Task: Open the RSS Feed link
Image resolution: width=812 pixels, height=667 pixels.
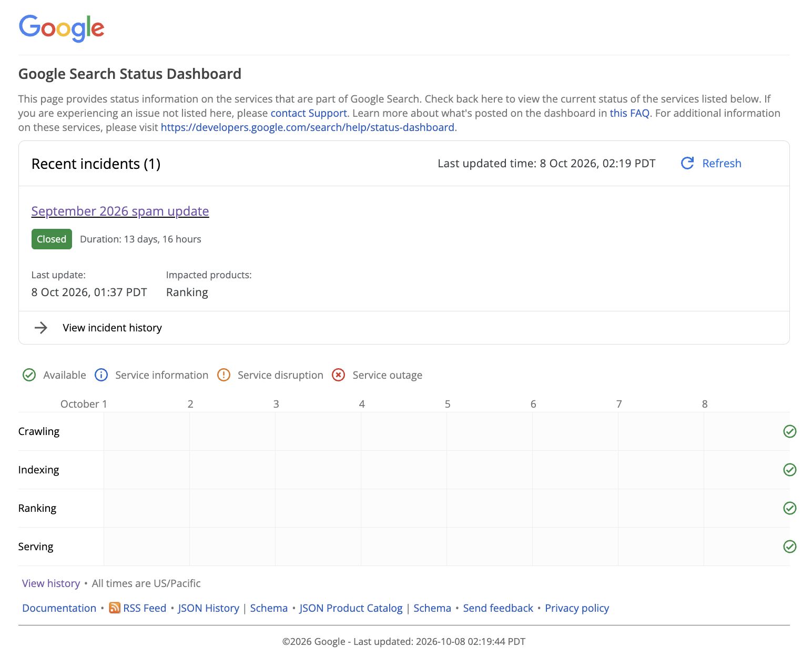Action: [x=145, y=608]
